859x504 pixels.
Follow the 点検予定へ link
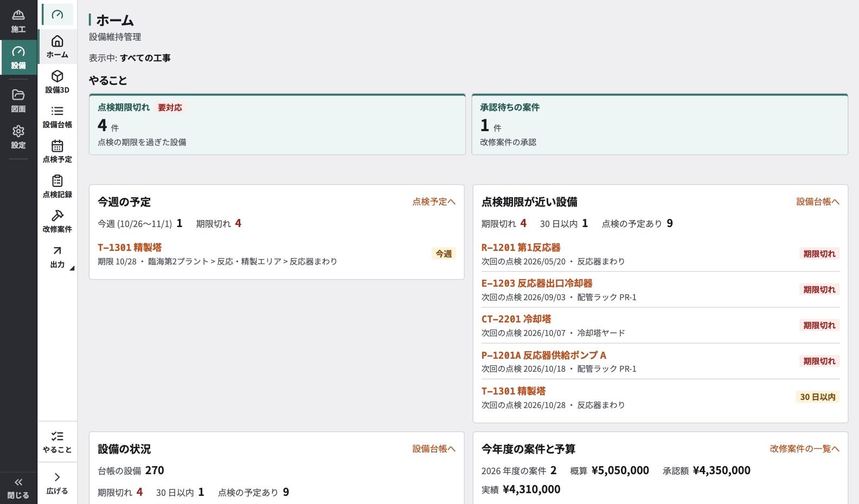tap(434, 202)
